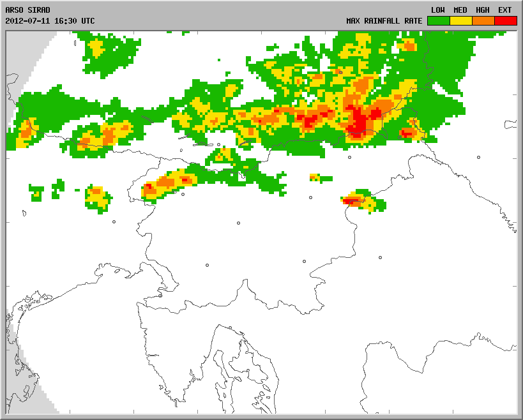The image size is (523, 420).
Task: Click the MAX RAINFALL RATE label
Action: coord(384,20)
